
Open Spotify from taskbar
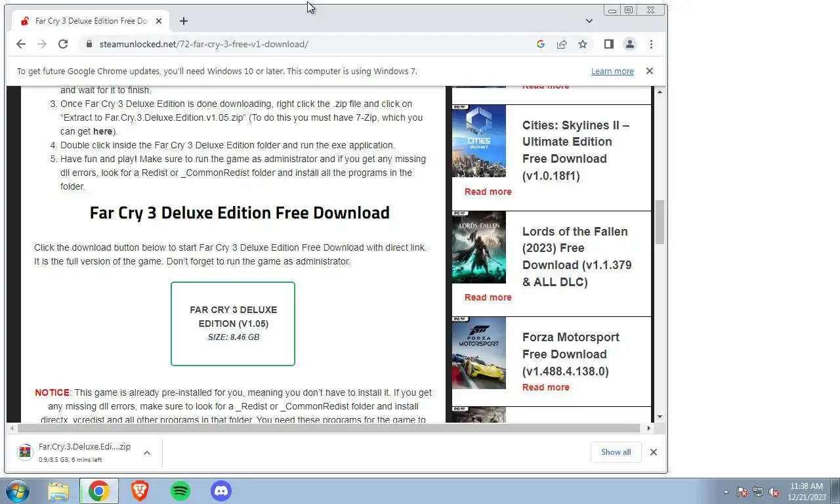point(180,491)
